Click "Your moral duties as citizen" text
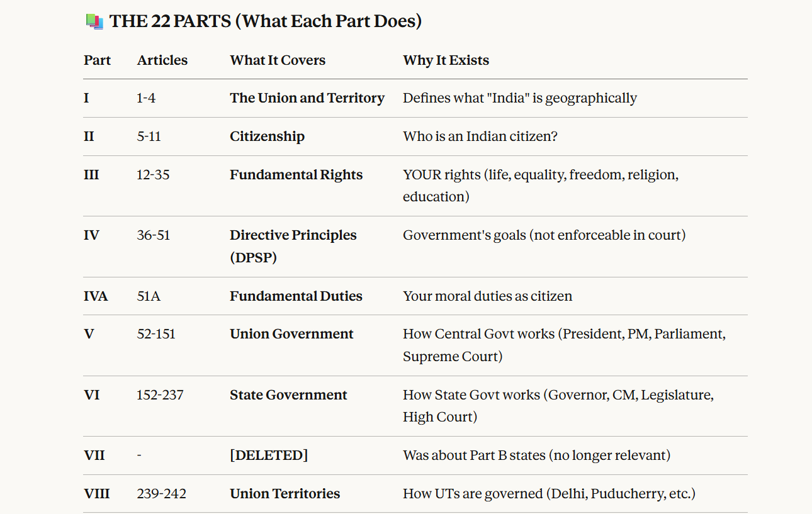 [487, 296]
